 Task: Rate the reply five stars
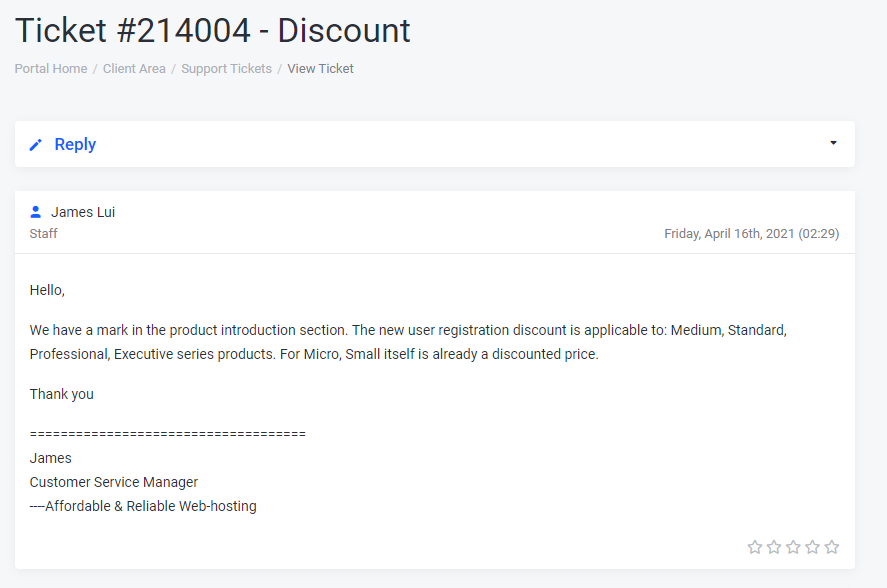(831, 547)
